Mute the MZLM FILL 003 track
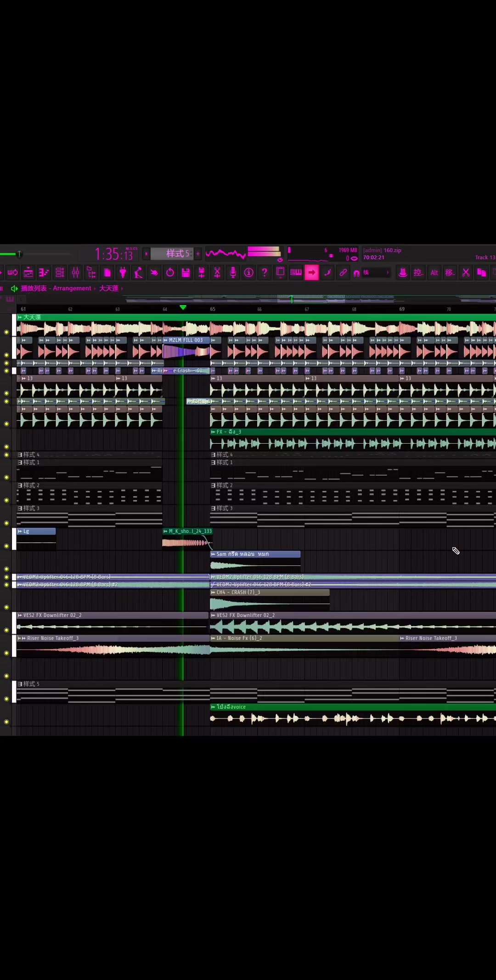Viewport: 496px width, 980px height. point(6,355)
